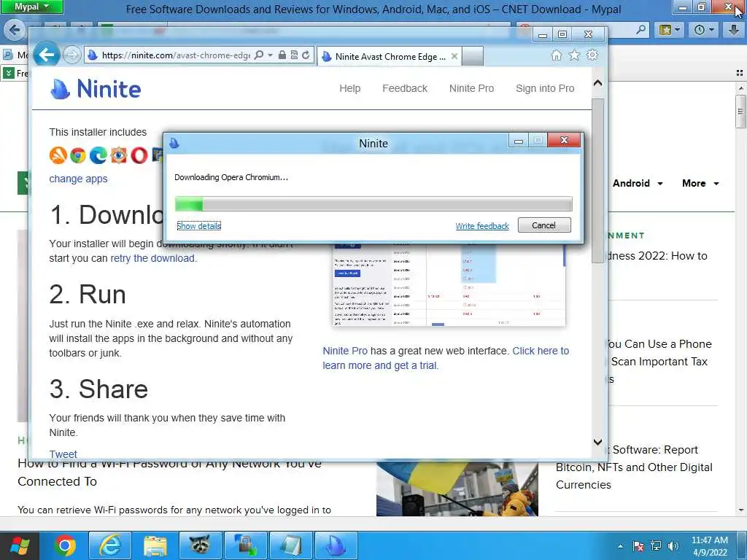This screenshot has height=560, width=747.
Task: Open Mypal history clock dropdown
Action: coord(704,30)
